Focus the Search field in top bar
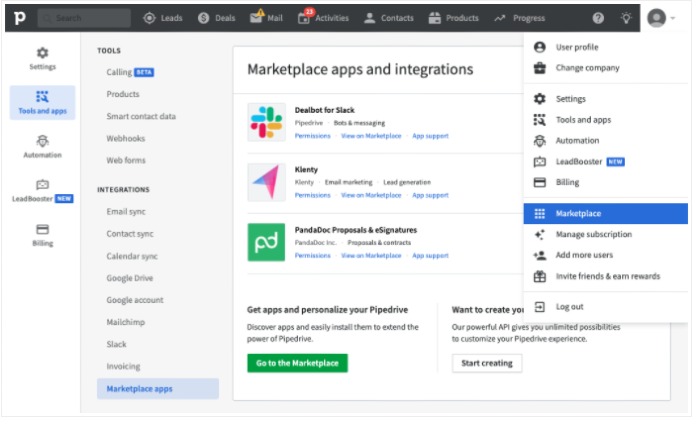The image size is (700, 426). click(84, 18)
